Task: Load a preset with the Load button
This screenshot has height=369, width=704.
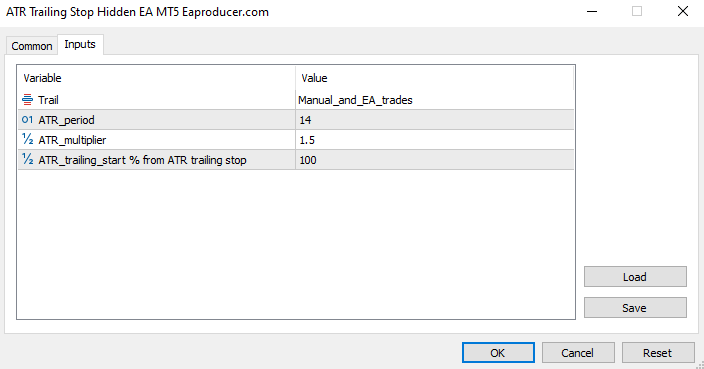Action: (x=635, y=277)
